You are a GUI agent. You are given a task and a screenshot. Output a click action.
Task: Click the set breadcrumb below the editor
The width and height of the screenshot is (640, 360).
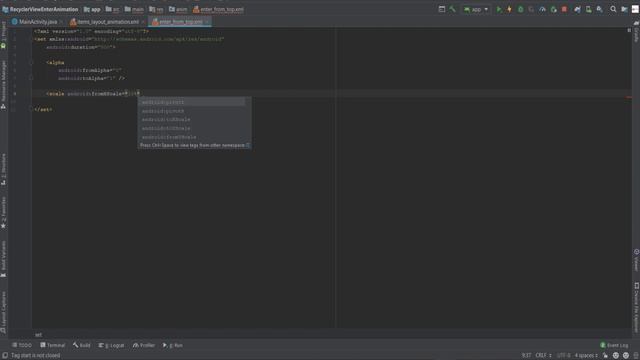coord(38,335)
